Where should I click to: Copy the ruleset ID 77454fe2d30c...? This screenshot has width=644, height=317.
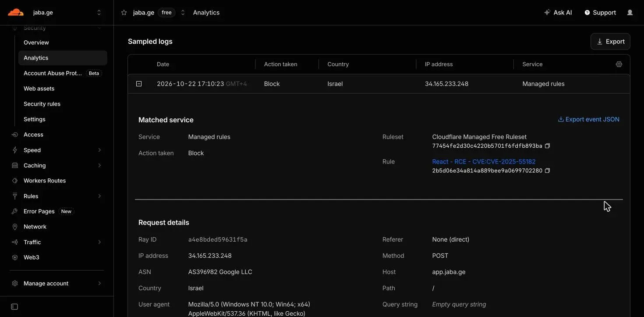pos(547,146)
